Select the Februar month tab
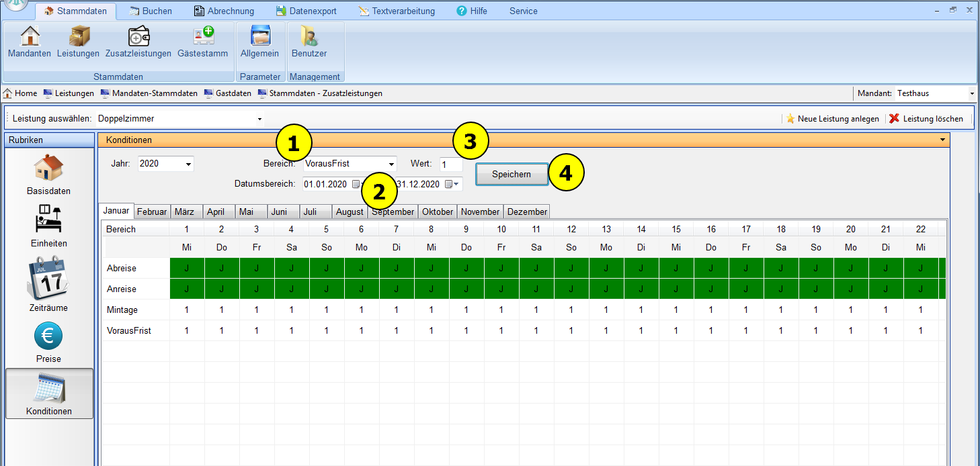The width and height of the screenshot is (980, 466). click(x=152, y=212)
